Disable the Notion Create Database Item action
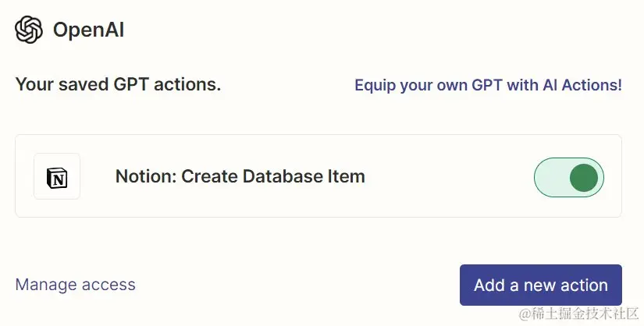The height and width of the screenshot is (326, 644). tap(569, 177)
